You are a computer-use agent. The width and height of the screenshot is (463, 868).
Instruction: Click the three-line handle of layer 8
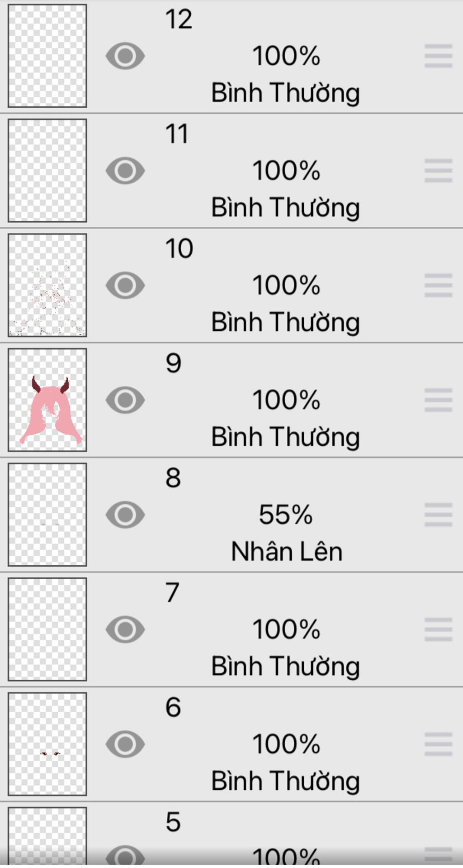(x=438, y=515)
